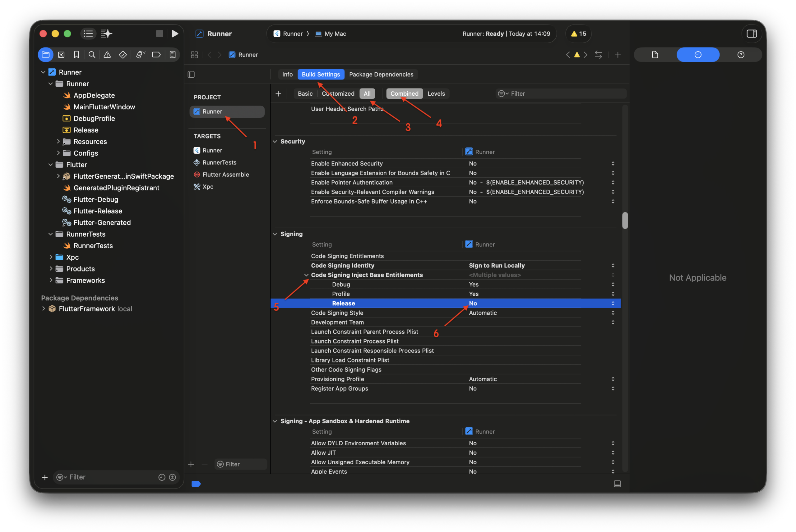Image resolution: width=796 pixels, height=532 pixels.
Task: Click the Run (play) button
Action: point(174,34)
